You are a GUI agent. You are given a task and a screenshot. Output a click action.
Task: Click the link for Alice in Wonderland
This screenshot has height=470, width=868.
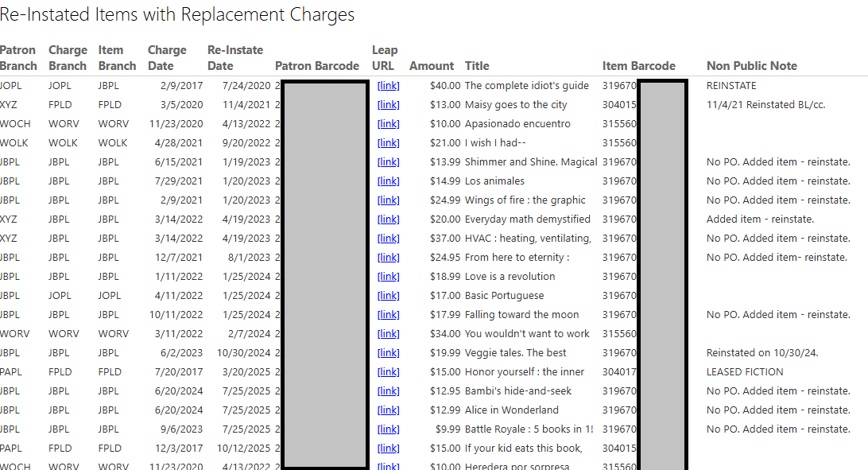[388, 410]
